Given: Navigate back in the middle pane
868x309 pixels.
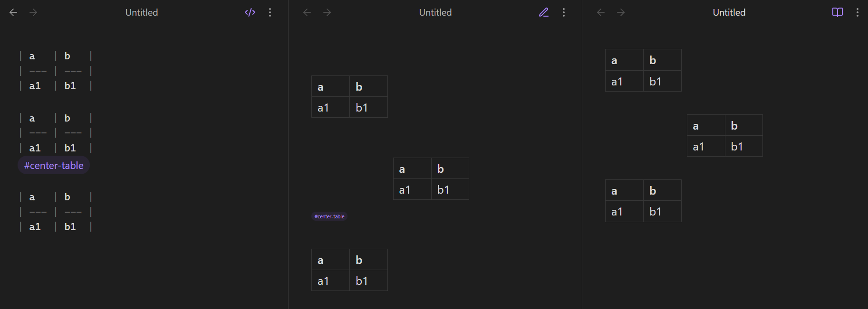Looking at the screenshot, I should [x=307, y=12].
